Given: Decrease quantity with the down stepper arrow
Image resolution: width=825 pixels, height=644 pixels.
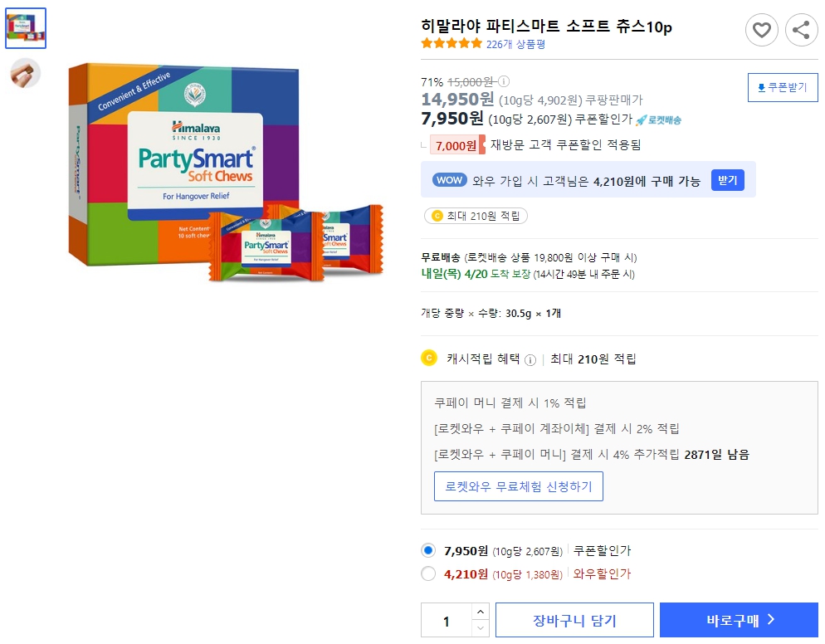Looking at the screenshot, I should pyautogui.click(x=480, y=627).
